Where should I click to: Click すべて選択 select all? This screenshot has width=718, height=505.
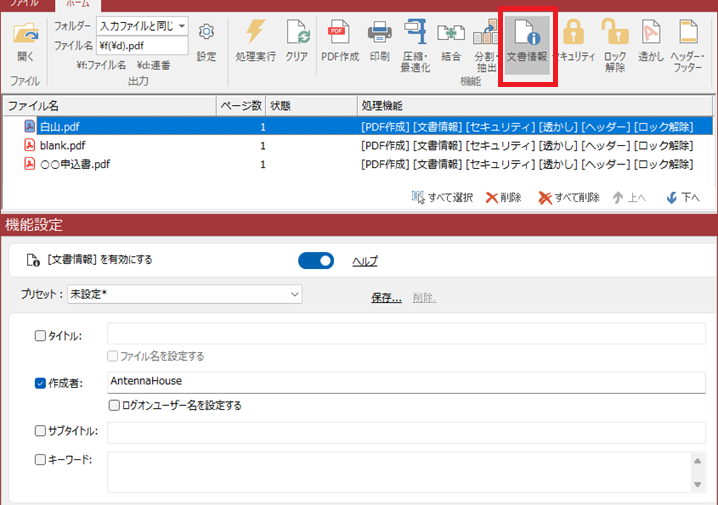tap(442, 197)
